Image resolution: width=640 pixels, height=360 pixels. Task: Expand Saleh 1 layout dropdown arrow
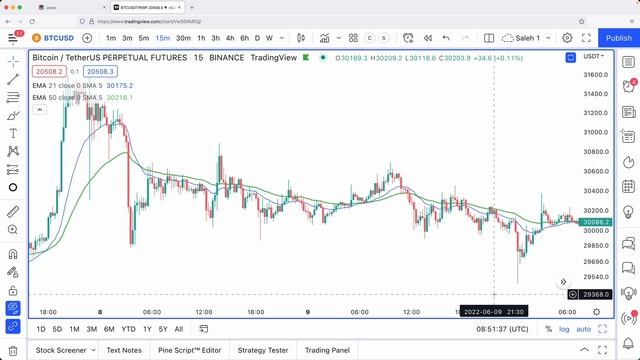click(548, 38)
